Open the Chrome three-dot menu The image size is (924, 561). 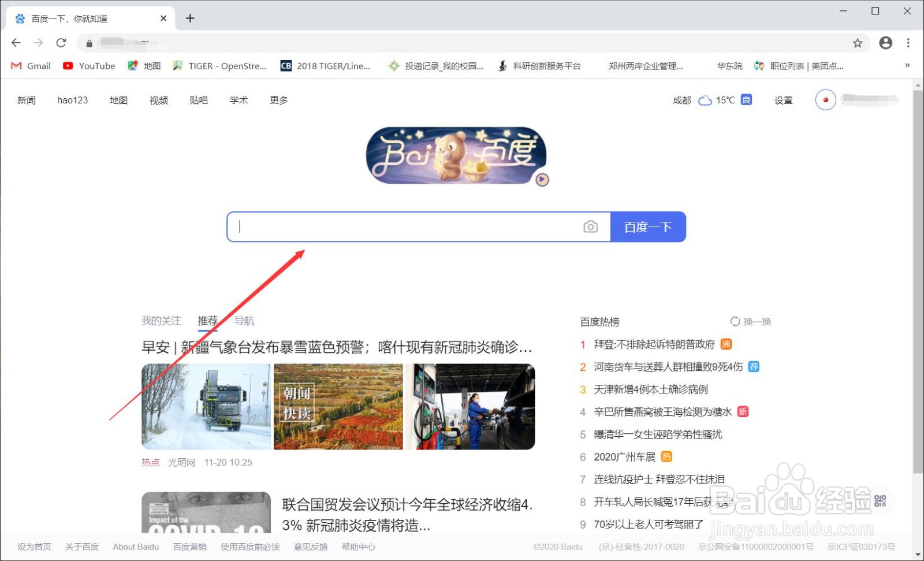[908, 43]
